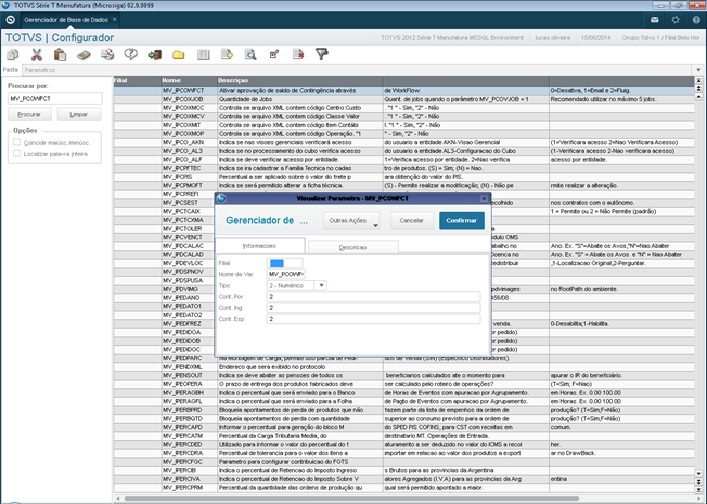Select the MV_PERCFGC row
Viewport: 707px width, 504px height.
404,462
